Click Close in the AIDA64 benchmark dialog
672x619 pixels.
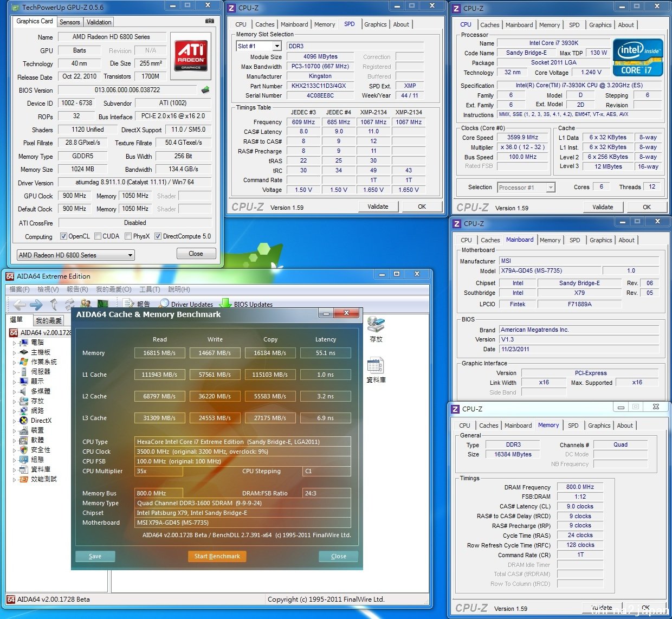click(x=339, y=556)
